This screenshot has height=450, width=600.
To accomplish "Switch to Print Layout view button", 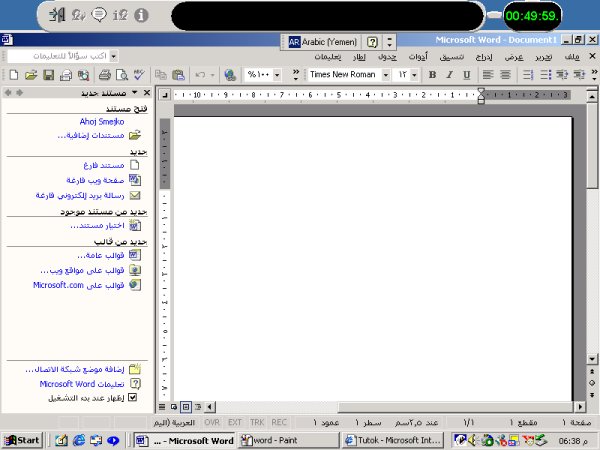I will (186, 407).
